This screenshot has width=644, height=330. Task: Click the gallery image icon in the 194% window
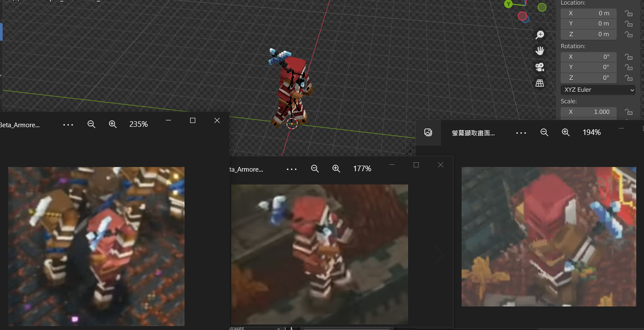coord(428,132)
